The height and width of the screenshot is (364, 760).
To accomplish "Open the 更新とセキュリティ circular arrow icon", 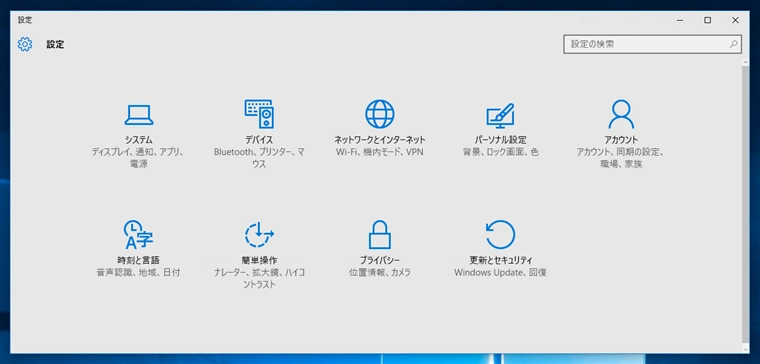I will click(500, 235).
